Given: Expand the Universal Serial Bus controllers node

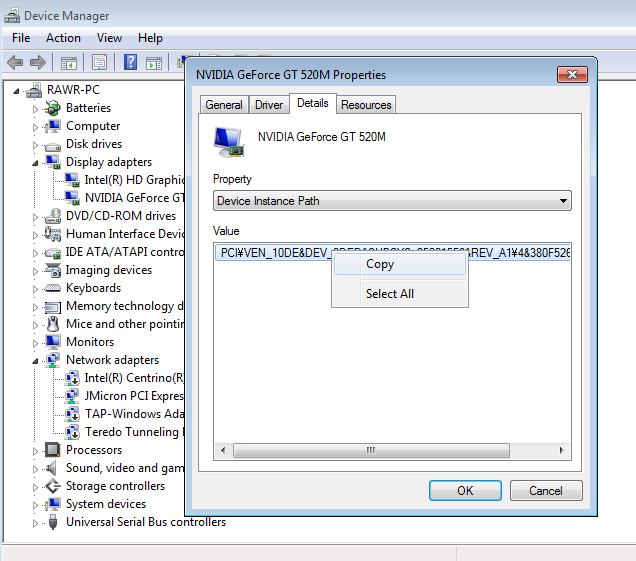Looking at the screenshot, I should point(35,523).
